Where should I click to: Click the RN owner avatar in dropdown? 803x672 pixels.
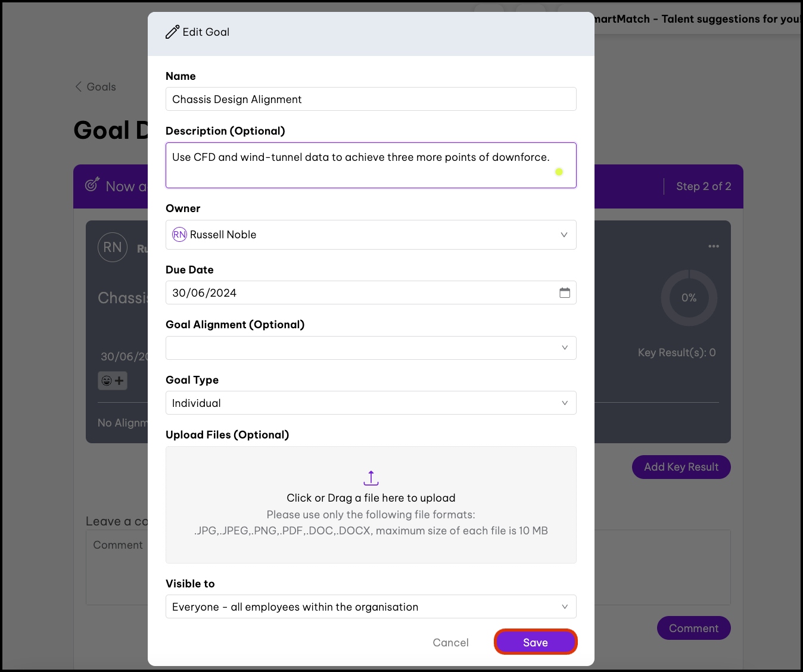point(179,235)
